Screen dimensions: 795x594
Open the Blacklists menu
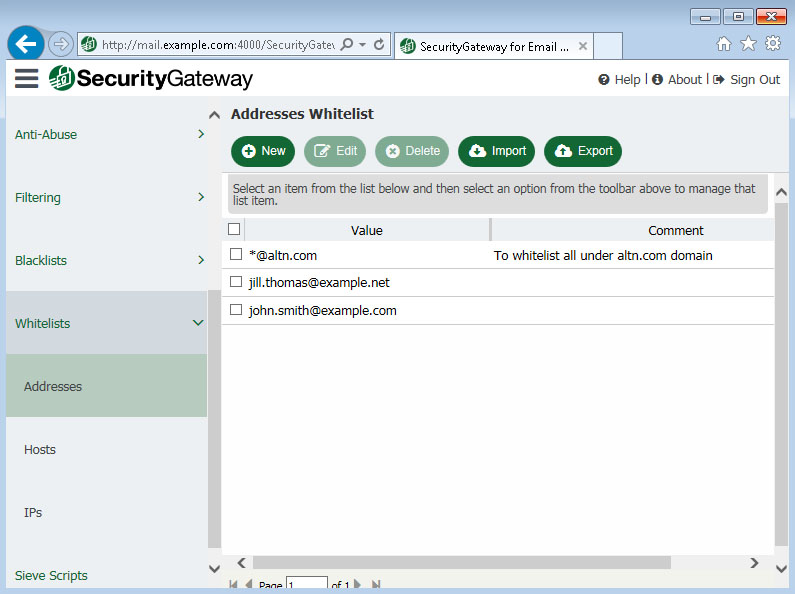click(106, 260)
